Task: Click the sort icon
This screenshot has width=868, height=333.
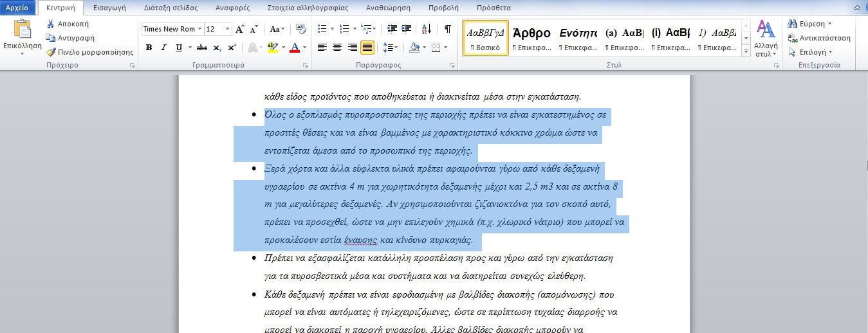Action: [x=426, y=29]
